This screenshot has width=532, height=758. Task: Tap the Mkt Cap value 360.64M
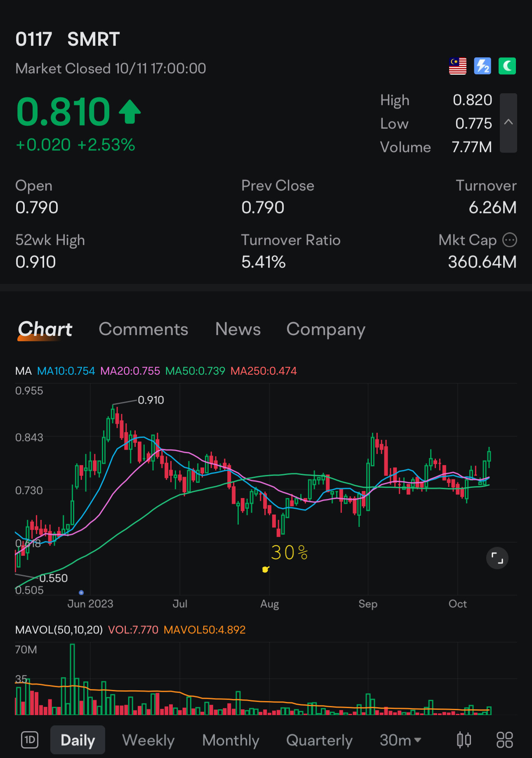[x=482, y=262]
